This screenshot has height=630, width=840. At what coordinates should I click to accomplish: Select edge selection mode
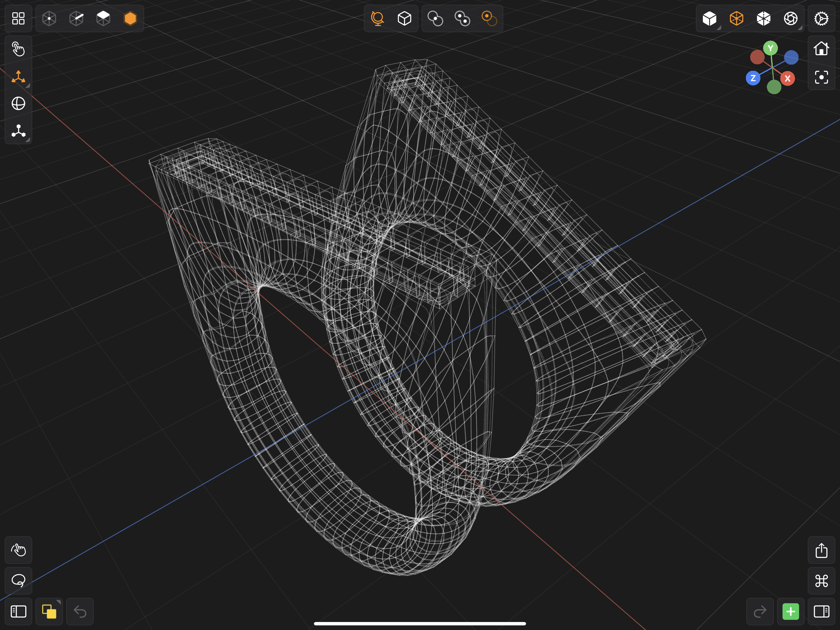pos(76,18)
